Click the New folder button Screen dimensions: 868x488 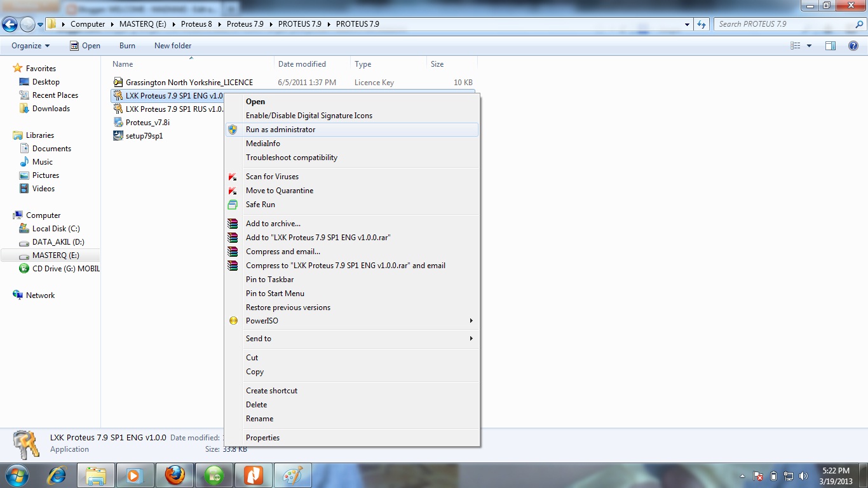point(172,45)
